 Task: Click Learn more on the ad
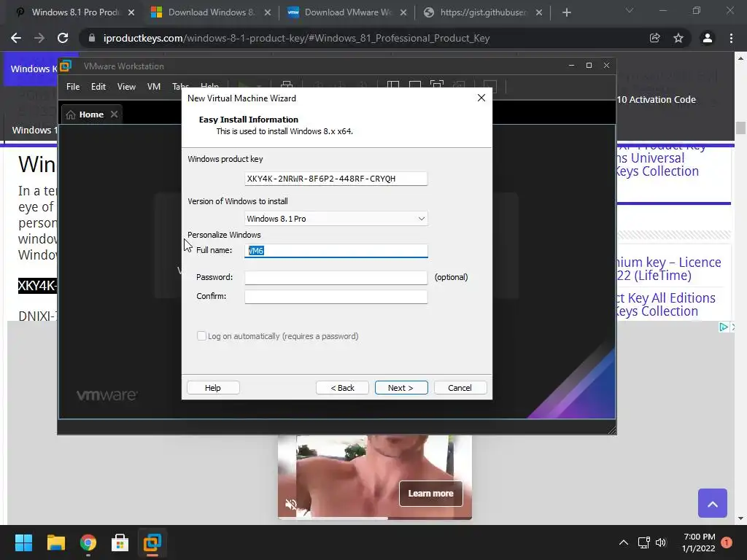(430, 494)
